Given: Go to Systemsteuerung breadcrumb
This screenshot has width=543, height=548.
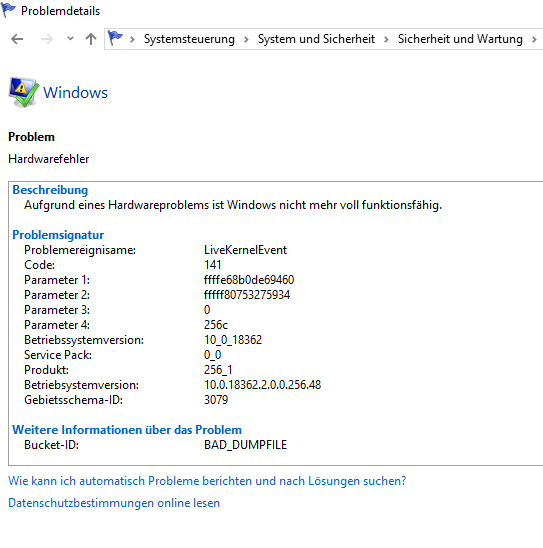Looking at the screenshot, I should [189, 39].
